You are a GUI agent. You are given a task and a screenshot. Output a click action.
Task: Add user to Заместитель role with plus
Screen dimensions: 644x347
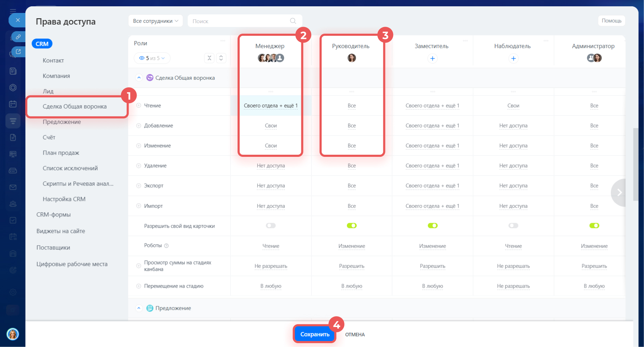432,59
